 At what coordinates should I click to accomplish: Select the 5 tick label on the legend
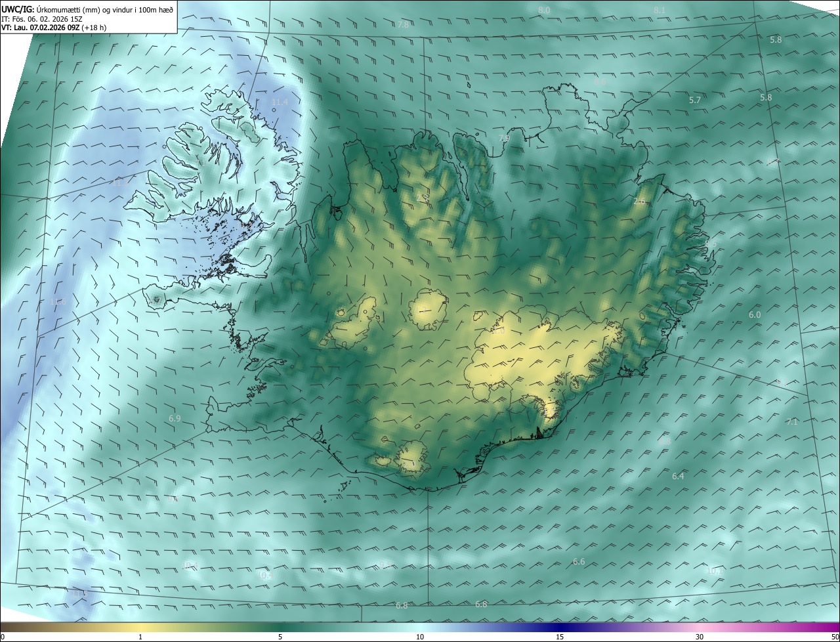(x=280, y=637)
